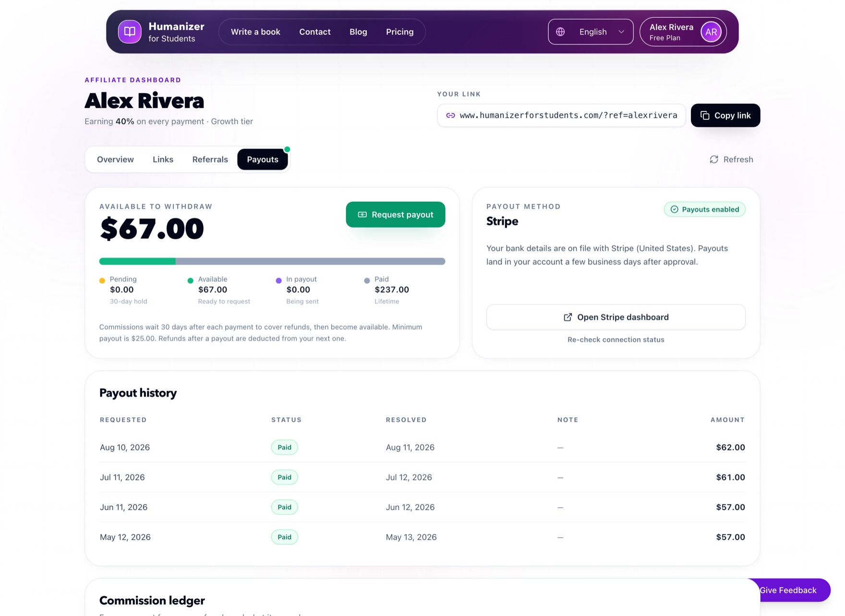This screenshot has width=845, height=616.
Task: Click the Paid badge for Aug 10, 2026
Action: 284,447
